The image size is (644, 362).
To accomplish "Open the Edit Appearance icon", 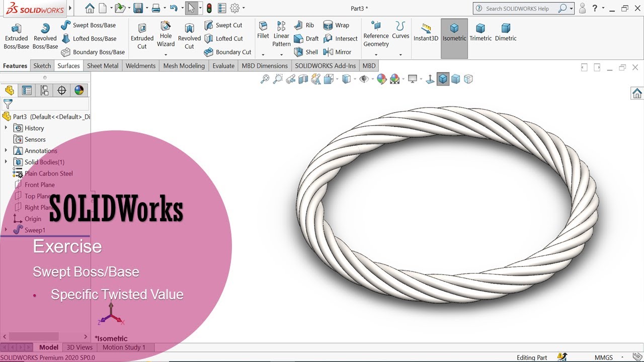I will click(x=381, y=79).
